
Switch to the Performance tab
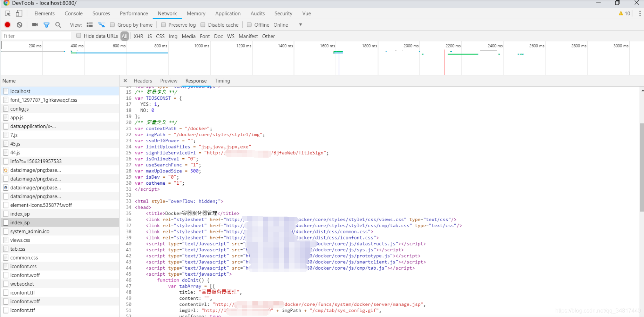point(134,13)
